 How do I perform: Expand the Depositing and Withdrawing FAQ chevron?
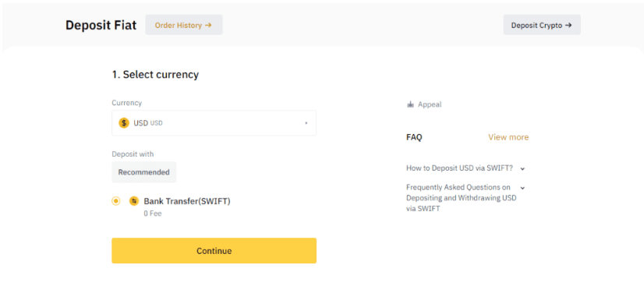coord(522,188)
